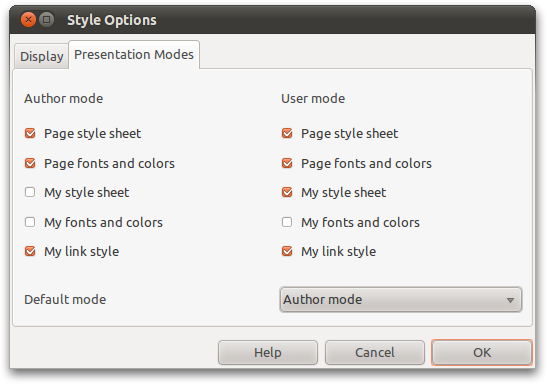Close the Style Options window

click(28, 20)
